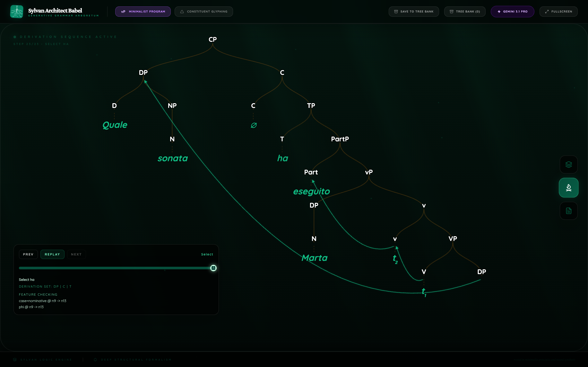Select the PartP node in the tree
Viewport: 588px width, 367px height.
340,139
